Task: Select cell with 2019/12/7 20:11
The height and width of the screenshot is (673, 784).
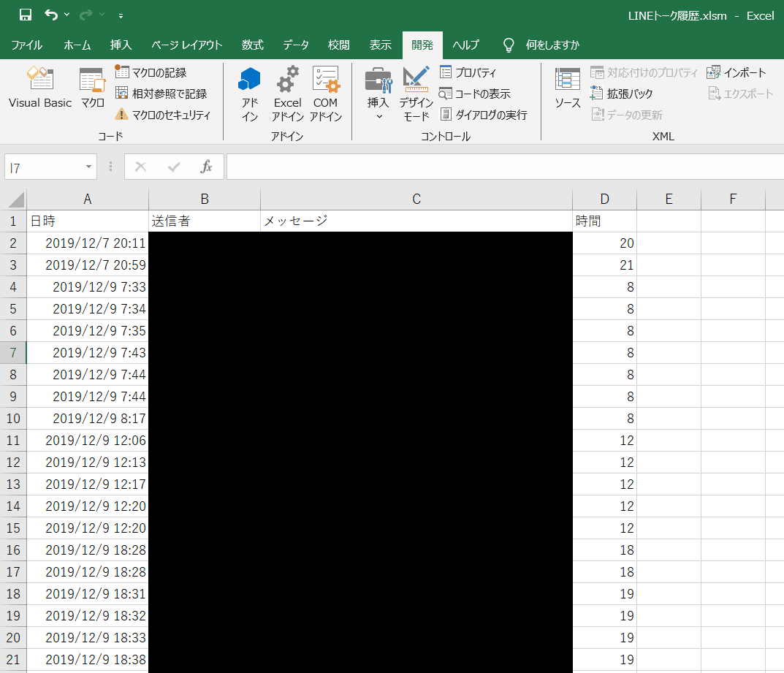Action: point(88,243)
